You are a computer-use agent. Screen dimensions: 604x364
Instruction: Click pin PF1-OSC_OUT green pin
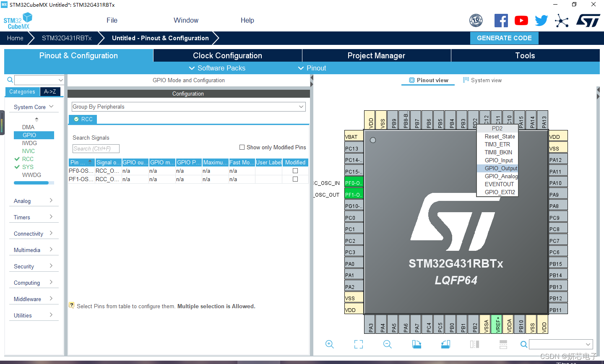(354, 194)
